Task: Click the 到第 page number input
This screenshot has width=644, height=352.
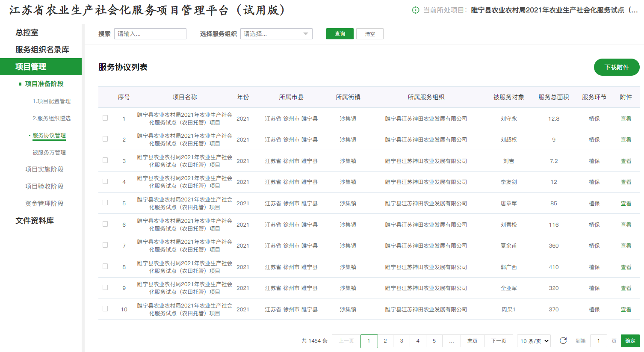Action: [599, 341]
